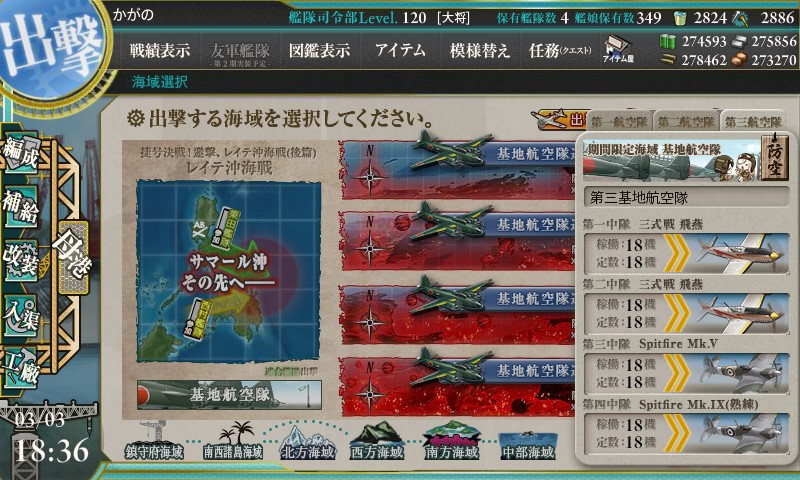Open the 入渠 docking repair icon
The height and width of the screenshot is (480, 800).
pyautogui.click(x=20, y=314)
